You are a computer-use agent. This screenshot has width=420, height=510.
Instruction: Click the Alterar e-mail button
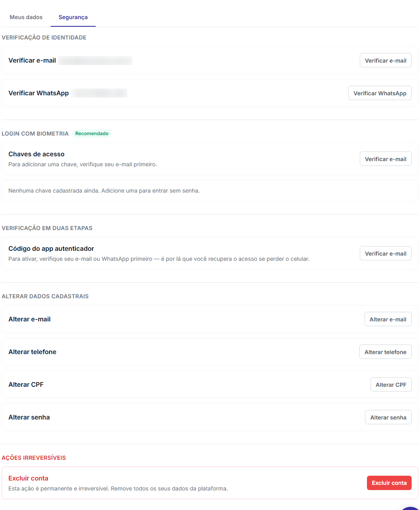388,319
